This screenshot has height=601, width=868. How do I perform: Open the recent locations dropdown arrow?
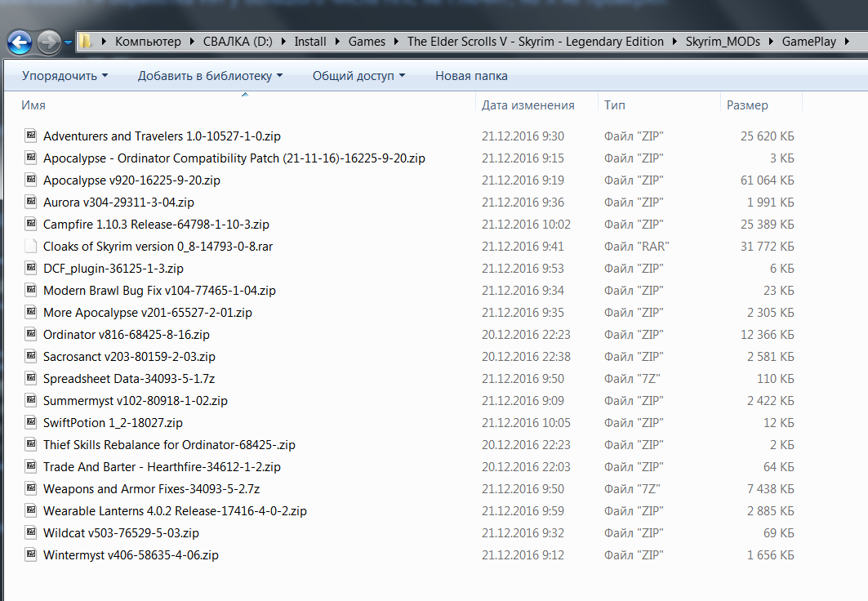[x=68, y=42]
